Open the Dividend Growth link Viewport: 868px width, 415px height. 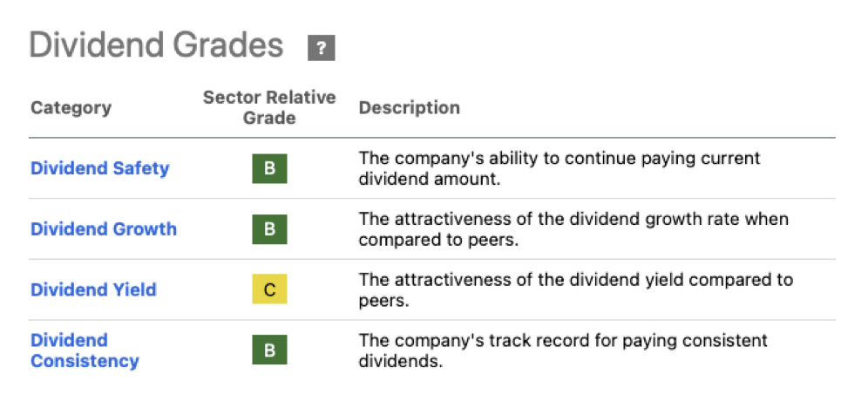104,229
